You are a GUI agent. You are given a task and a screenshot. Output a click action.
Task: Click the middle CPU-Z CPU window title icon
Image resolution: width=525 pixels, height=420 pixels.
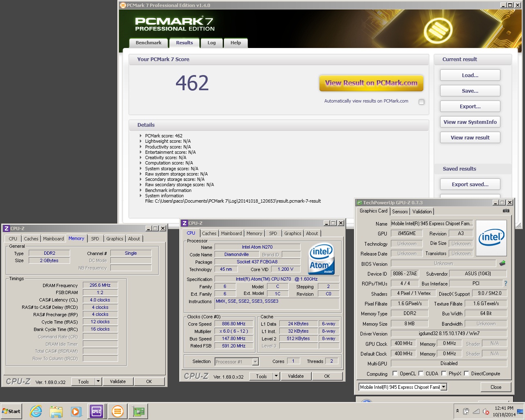pyautogui.click(x=185, y=223)
